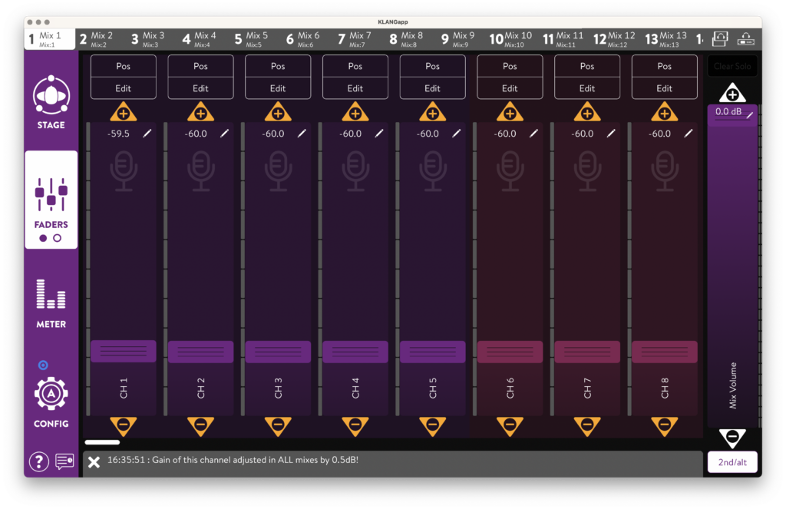Increase CH 3 gain with plus triangle
The image size is (786, 510).
point(278,112)
